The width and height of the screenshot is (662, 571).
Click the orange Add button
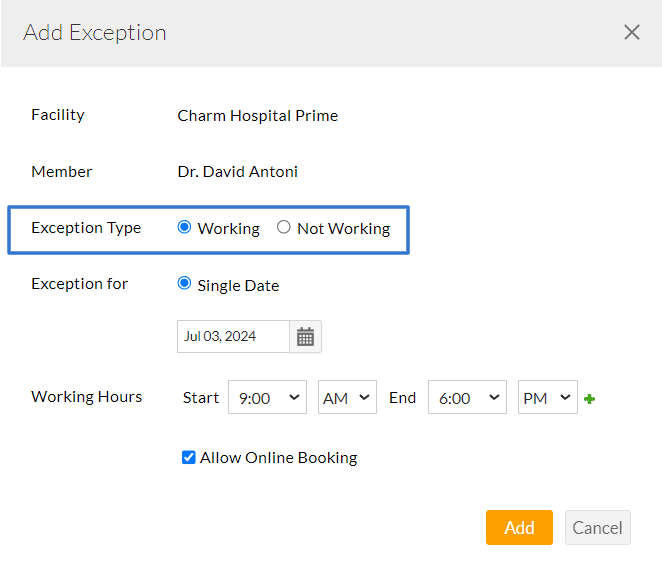[519, 528]
